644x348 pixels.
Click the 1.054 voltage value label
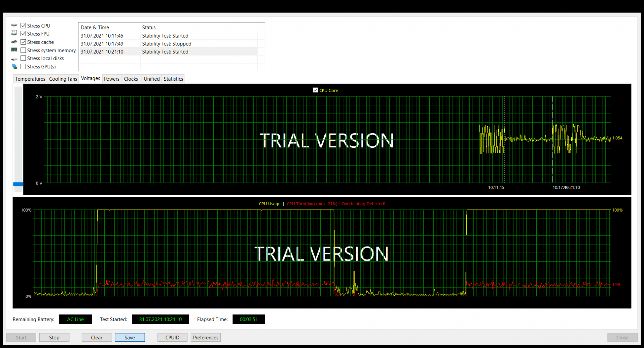(617, 138)
